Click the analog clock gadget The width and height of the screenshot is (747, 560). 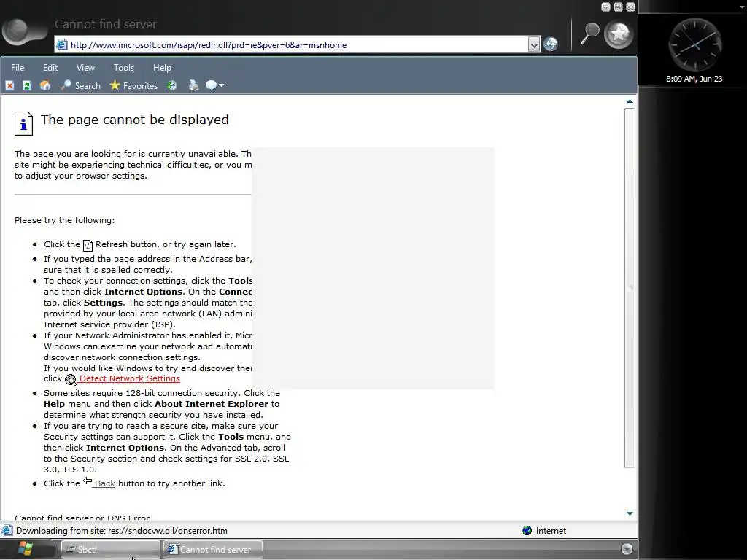pos(695,44)
